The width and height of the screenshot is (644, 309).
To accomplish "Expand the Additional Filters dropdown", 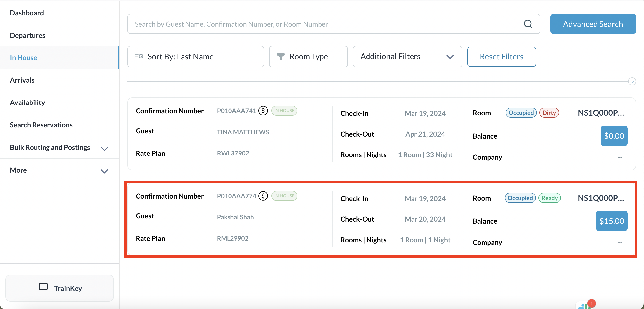I will (407, 57).
